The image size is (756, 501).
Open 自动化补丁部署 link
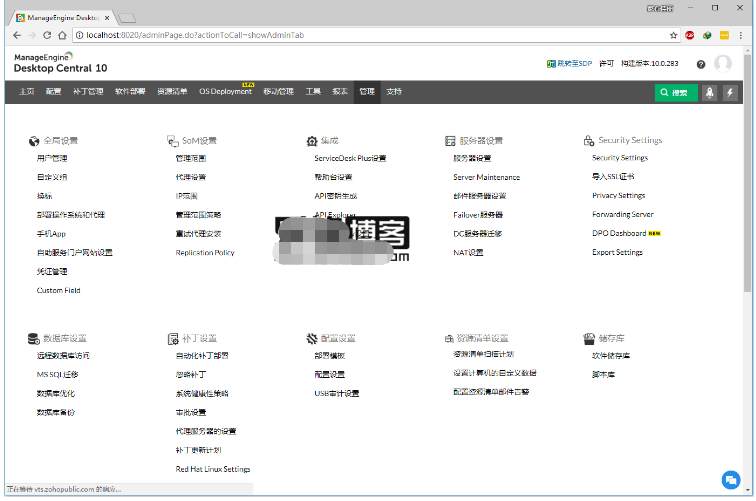(x=202, y=356)
